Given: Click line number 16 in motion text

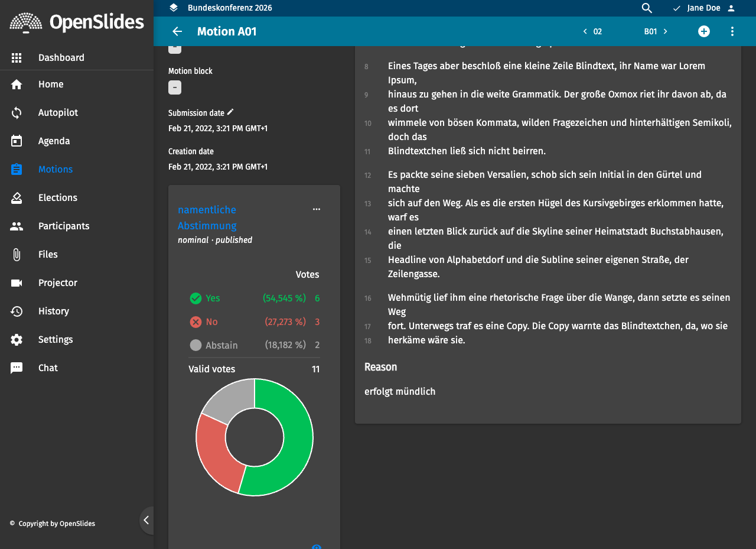Looking at the screenshot, I should click(367, 298).
